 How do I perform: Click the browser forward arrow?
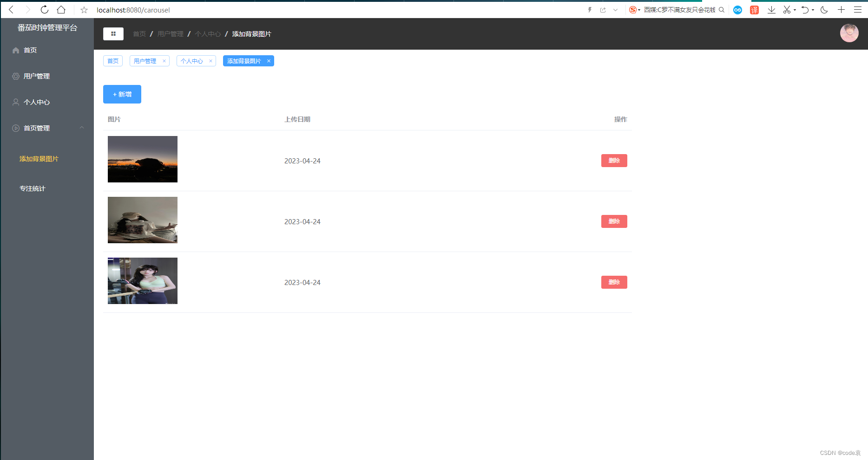pos(27,10)
